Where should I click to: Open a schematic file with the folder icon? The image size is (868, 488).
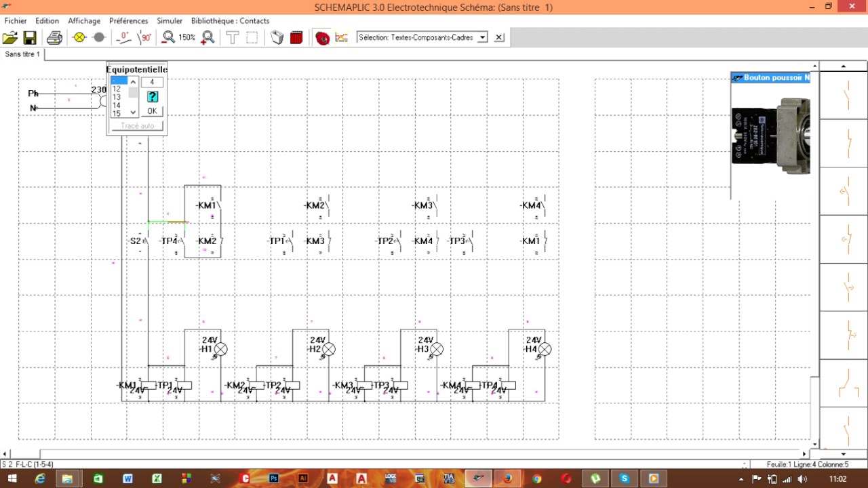[x=10, y=38]
